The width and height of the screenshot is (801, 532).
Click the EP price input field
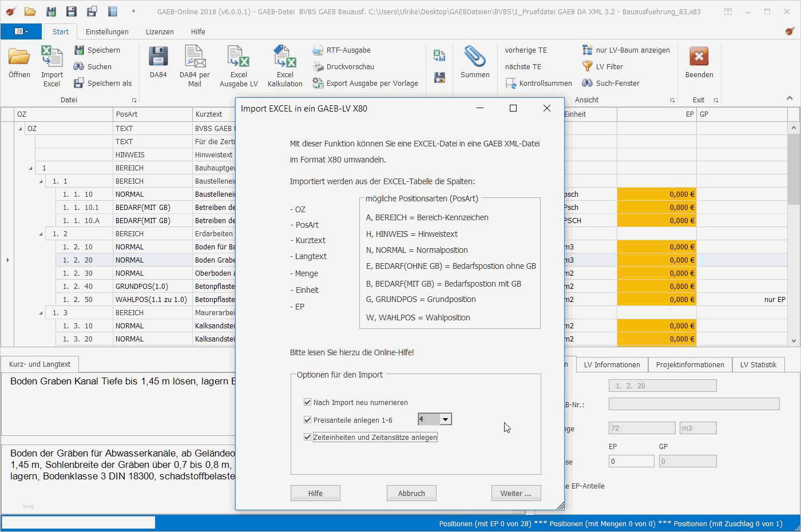pyautogui.click(x=632, y=461)
